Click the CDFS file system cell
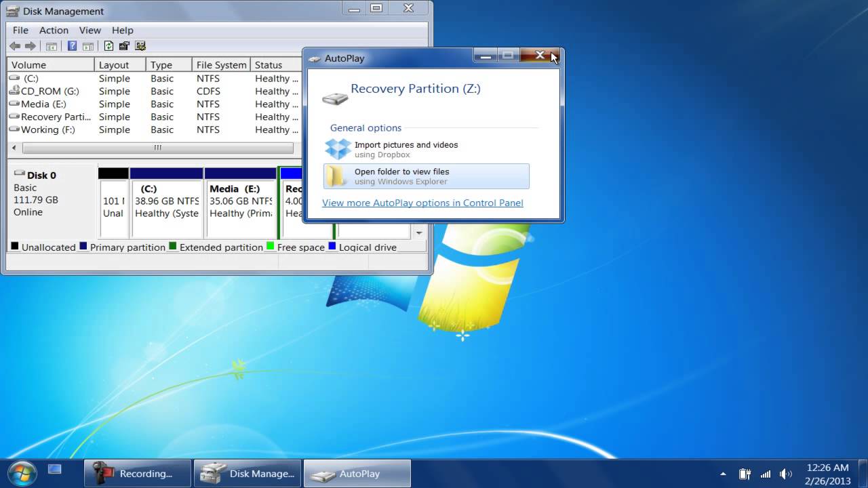Screen dimensions: 868x488 (208, 91)
